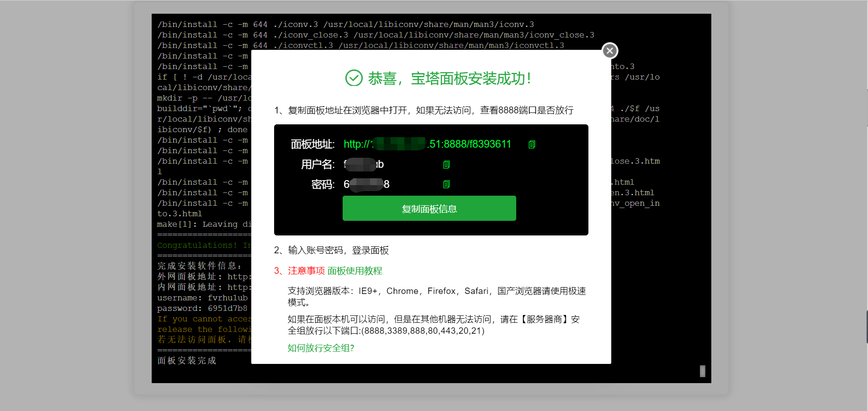
Task: Click the terminal cursor block at bottom right
Action: pos(703,371)
